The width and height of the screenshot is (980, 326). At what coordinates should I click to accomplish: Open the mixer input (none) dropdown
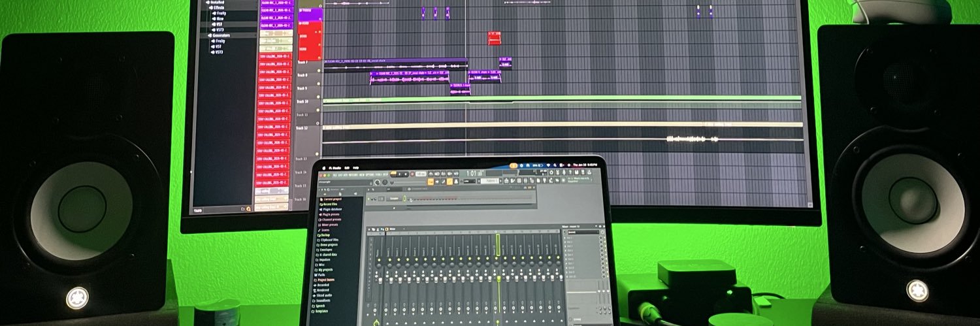tap(583, 232)
